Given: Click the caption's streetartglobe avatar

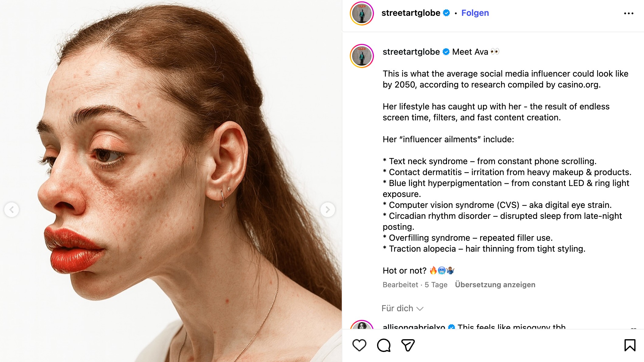Looking at the screenshot, I should click(x=362, y=56).
